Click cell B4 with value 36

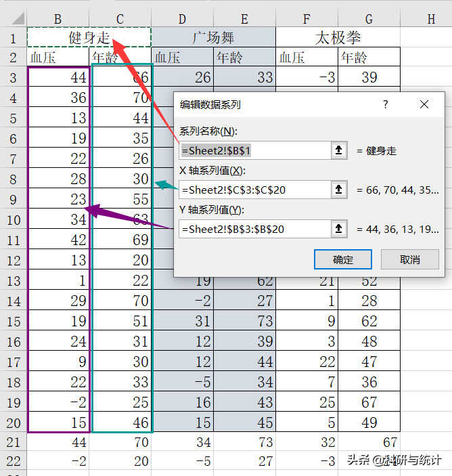pos(58,97)
